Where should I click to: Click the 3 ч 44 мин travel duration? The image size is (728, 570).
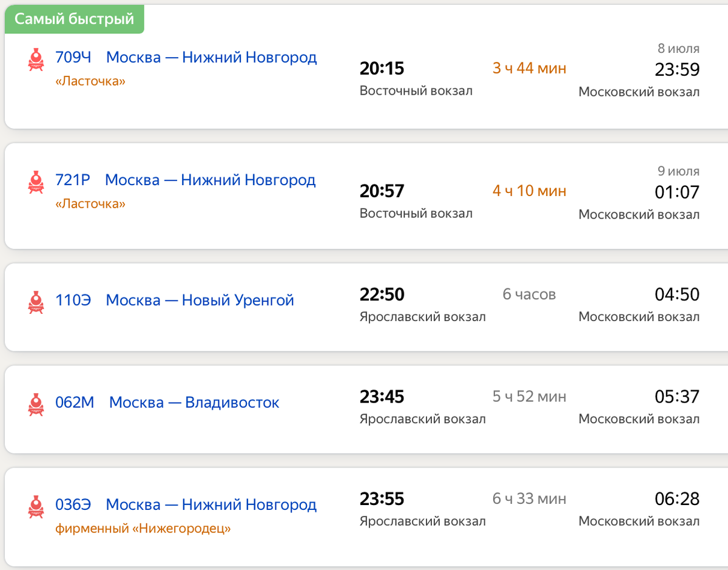529,69
